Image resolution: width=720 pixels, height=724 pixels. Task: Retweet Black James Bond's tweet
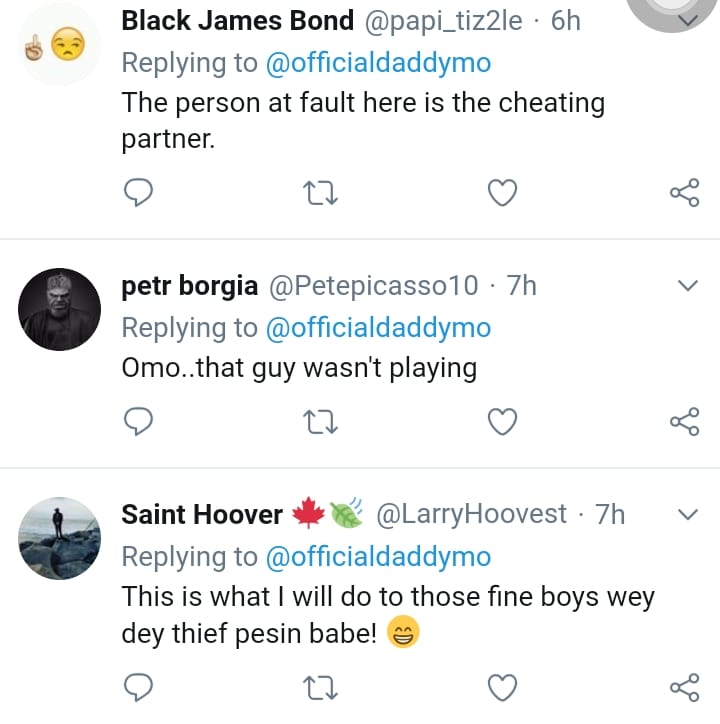pos(322,191)
